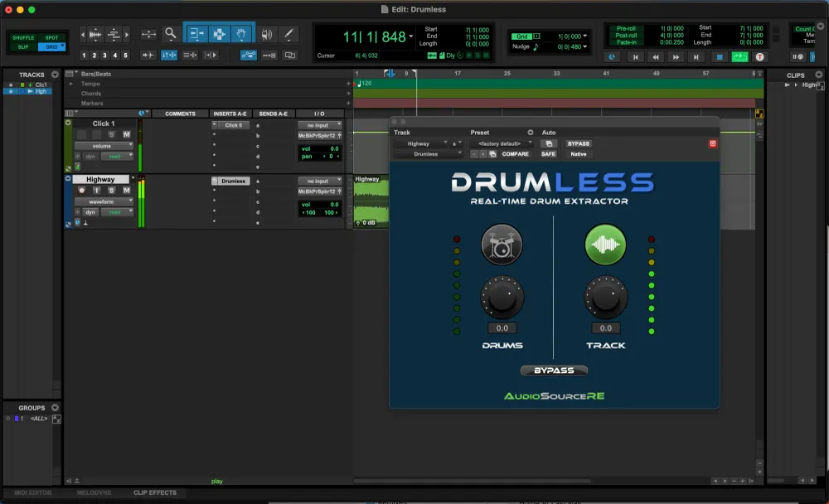The width and height of the screenshot is (829, 504).
Task: Open Highway waveform track view dropdown
Action: coord(104,201)
